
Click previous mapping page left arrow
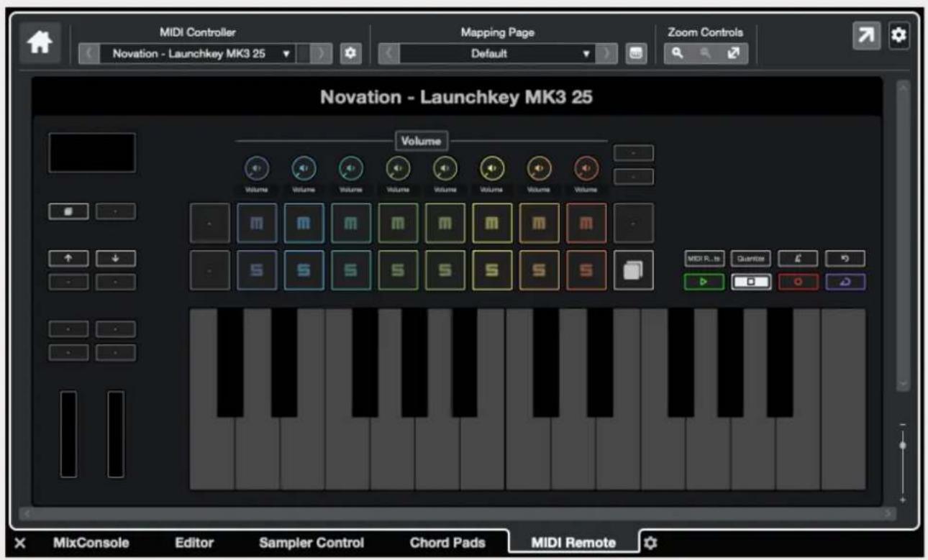pyautogui.click(x=389, y=54)
